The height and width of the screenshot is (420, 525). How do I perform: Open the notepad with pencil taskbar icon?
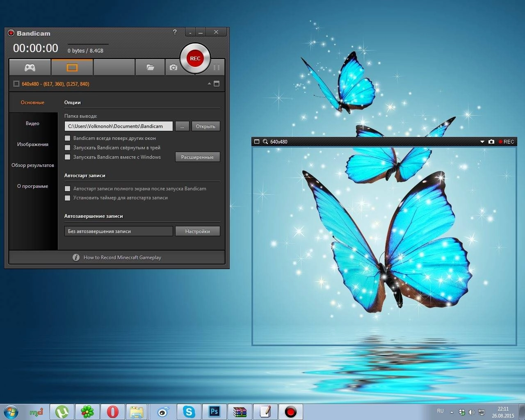point(265,412)
